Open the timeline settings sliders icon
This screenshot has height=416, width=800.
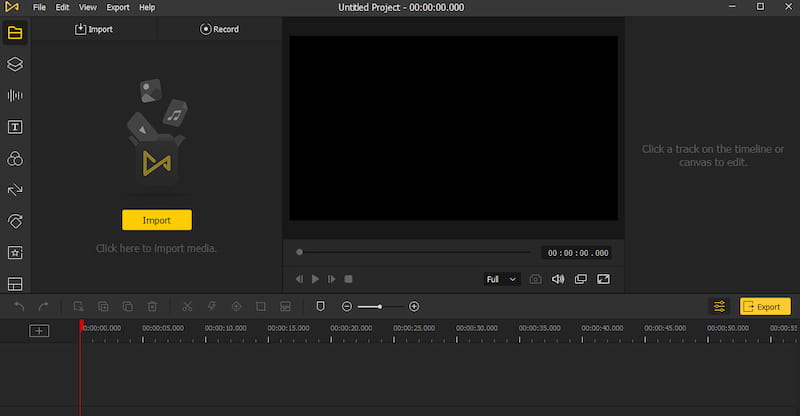pos(719,306)
